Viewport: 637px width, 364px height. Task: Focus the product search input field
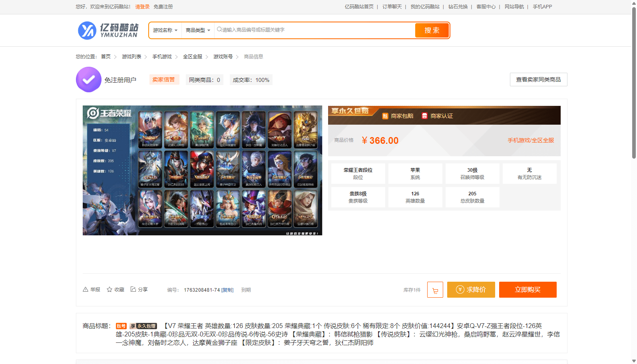pos(315,30)
